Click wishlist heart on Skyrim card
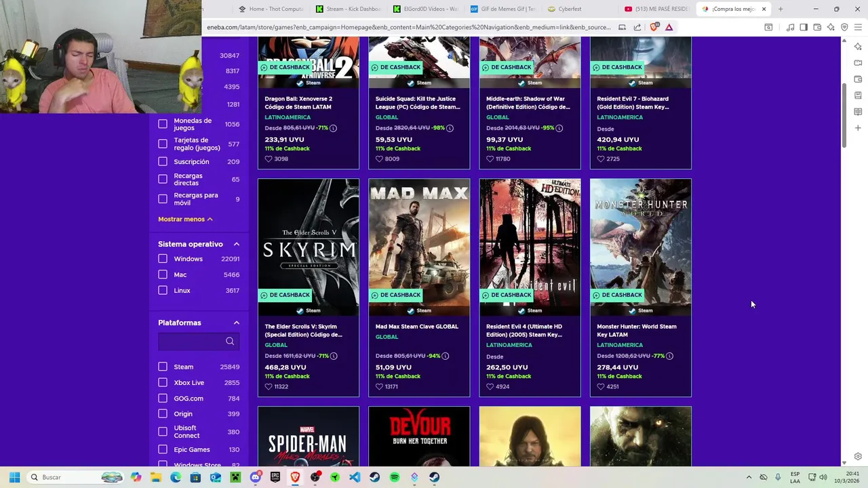Viewport: 868px width, 488px height. (x=269, y=386)
